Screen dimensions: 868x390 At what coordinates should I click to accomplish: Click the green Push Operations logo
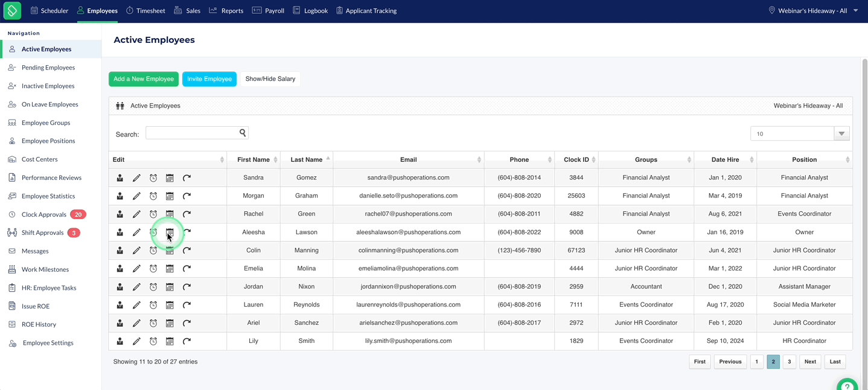pyautogui.click(x=13, y=10)
